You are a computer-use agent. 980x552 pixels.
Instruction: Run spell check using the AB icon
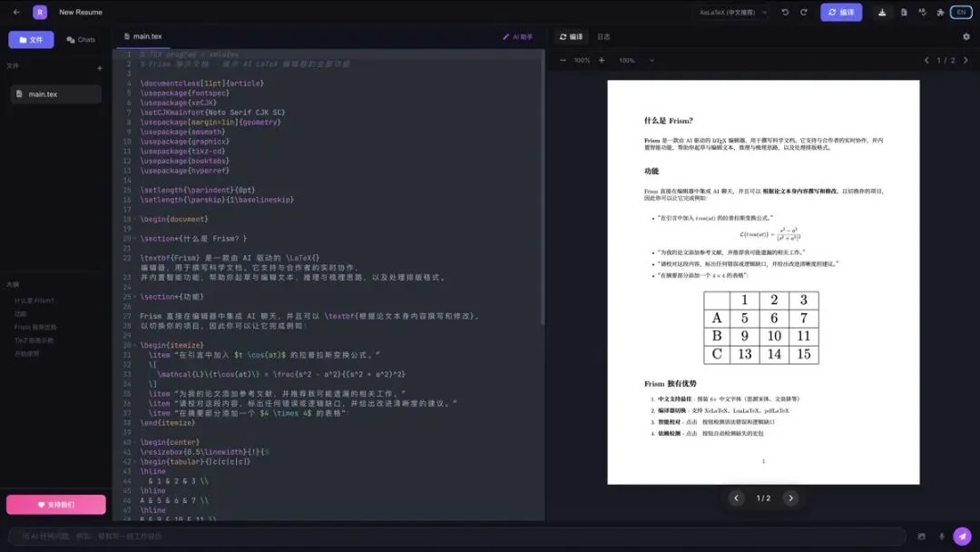coord(923,12)
